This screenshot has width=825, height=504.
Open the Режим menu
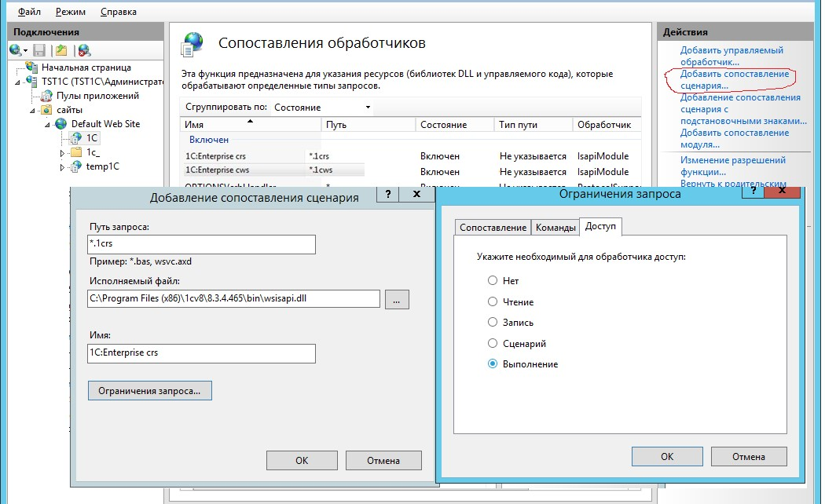(71, 12)
